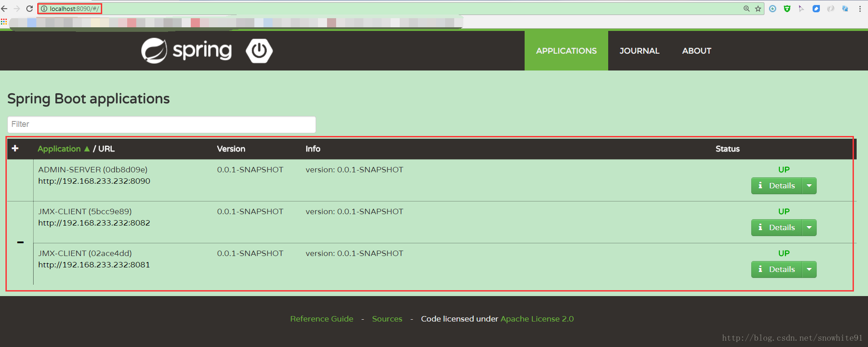Open the JOURNAL tab

click(639, 50)
